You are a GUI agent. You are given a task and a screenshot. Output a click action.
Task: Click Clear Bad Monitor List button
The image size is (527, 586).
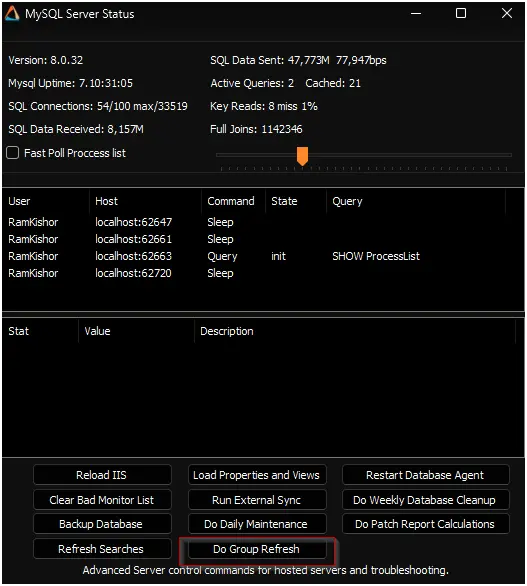pyautogui.click(x=102, y=500)
